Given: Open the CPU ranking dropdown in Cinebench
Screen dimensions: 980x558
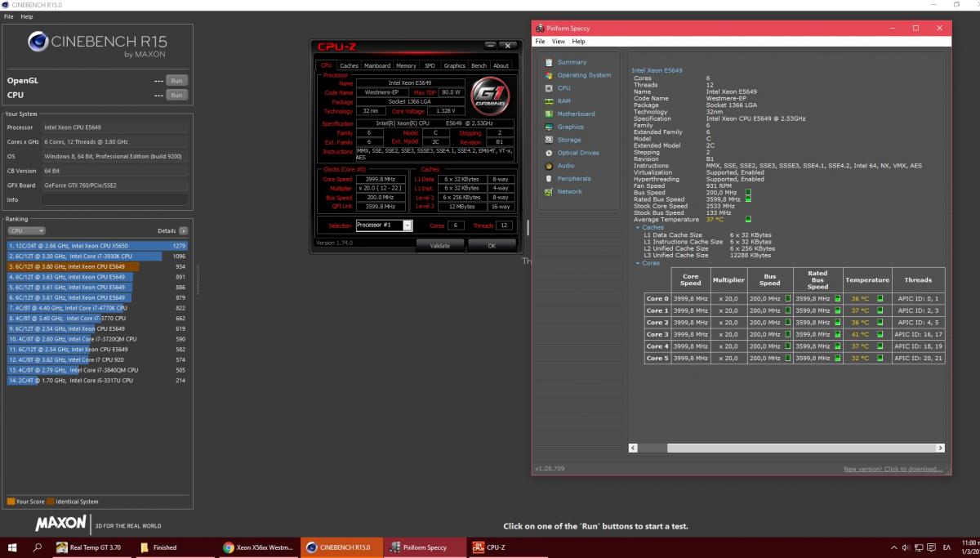Looking at the screenshot, I should tap(25, 231).
